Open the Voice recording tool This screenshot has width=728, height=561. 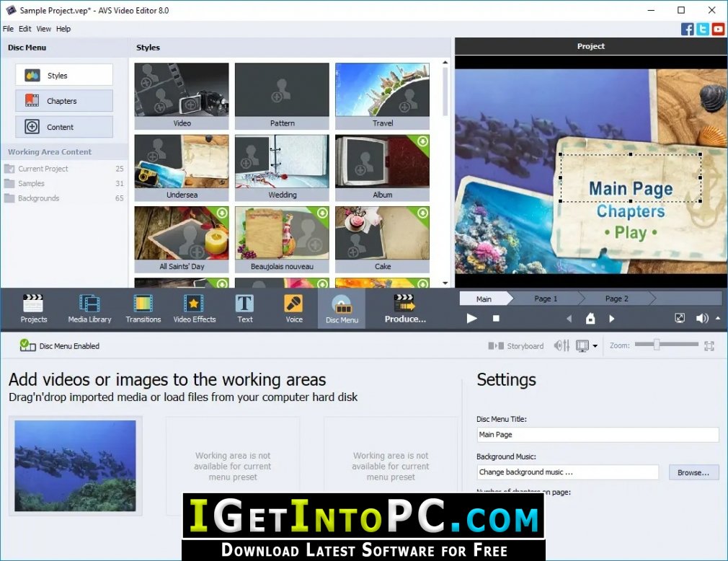[x=294, y=309]
